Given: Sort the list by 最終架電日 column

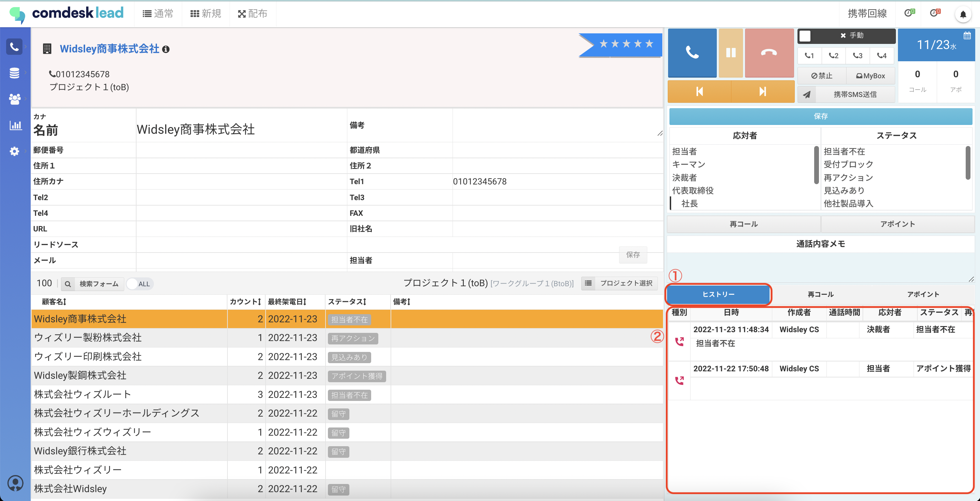Looking at the screenshot, I should pyautogui.click(x=287, y=302).
